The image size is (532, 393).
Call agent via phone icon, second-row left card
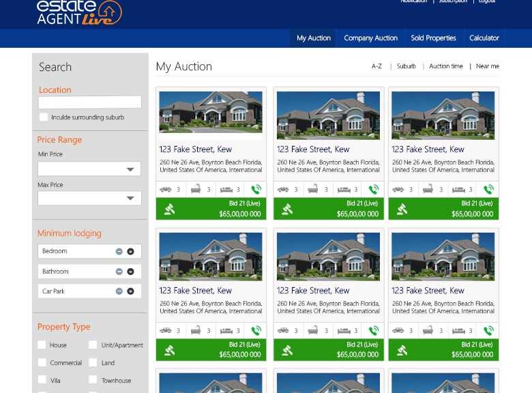point(256,330)
